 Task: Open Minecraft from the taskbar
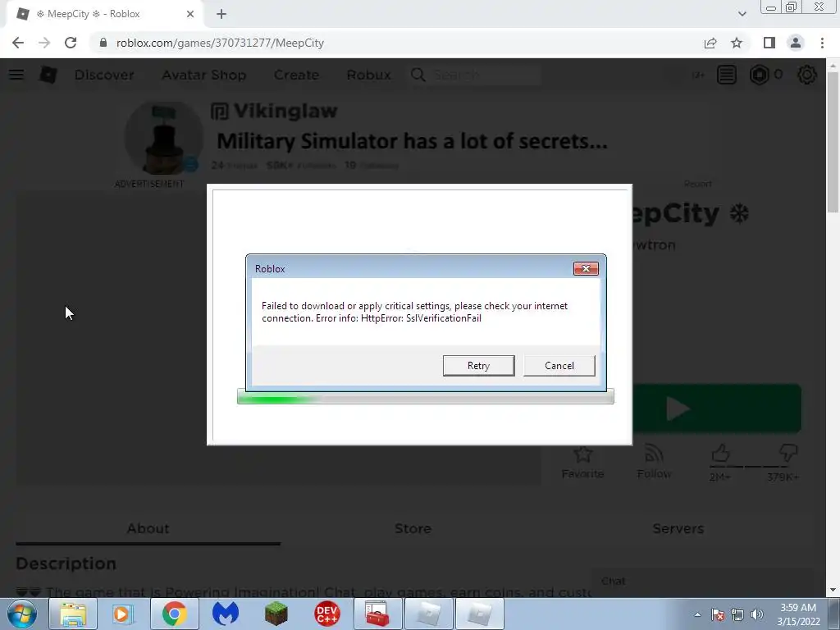click(x=276, y=614)
